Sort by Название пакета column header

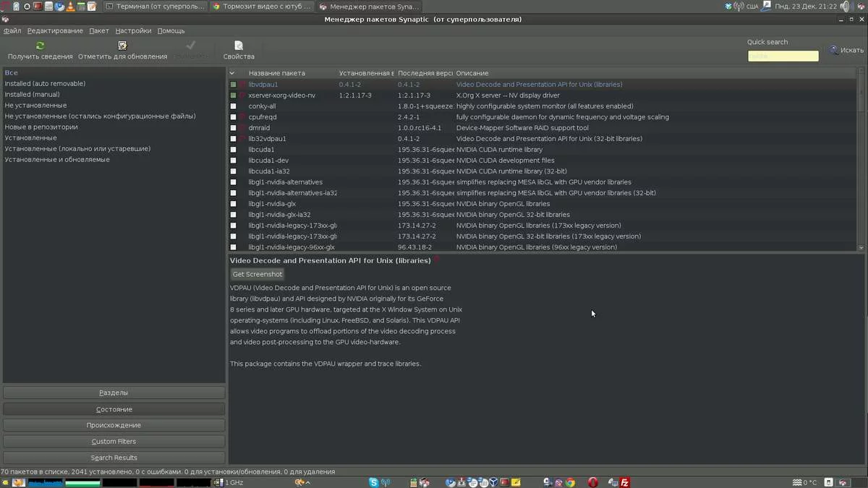click(277, 73)
